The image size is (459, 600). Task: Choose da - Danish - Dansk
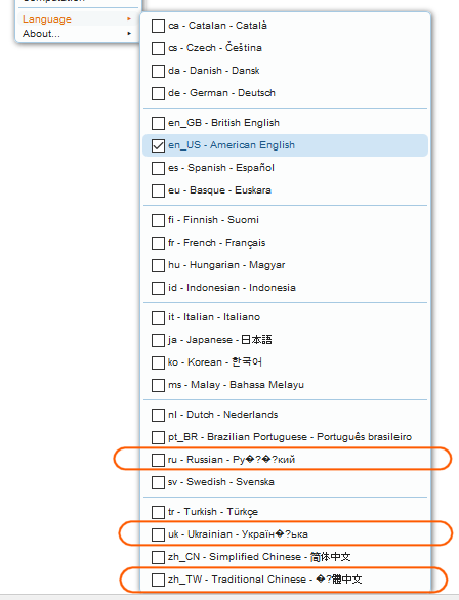[x=285, y=71]
